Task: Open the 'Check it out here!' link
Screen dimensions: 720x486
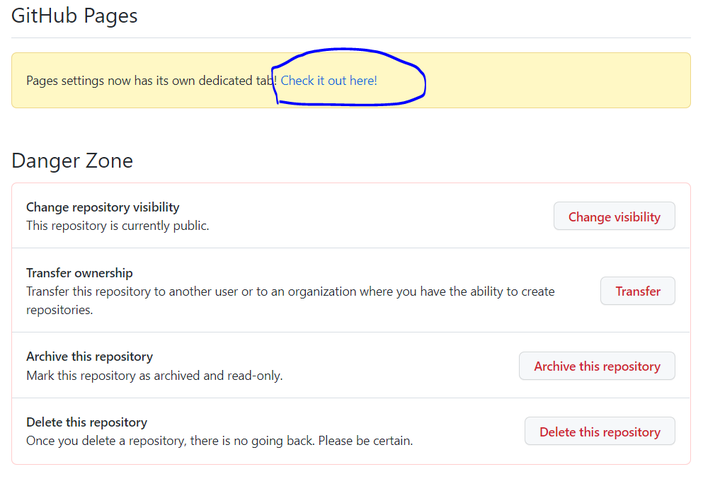Action: pyautogui.click(x=329, y=81)
